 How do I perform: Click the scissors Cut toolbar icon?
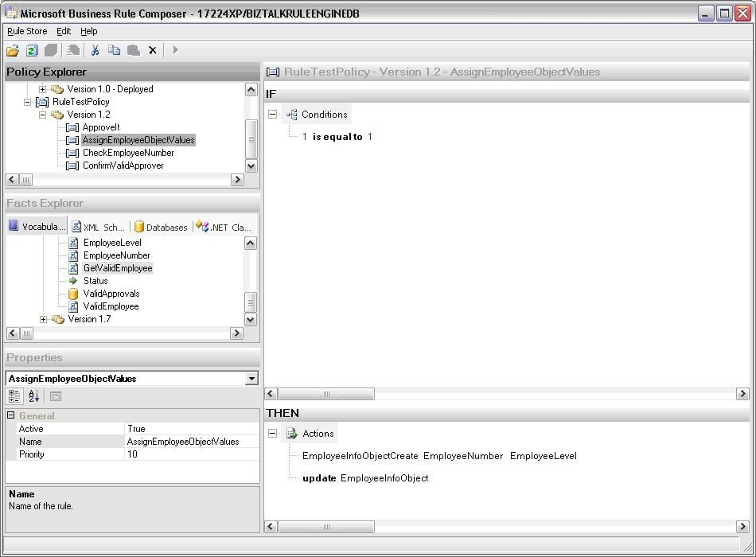point(95,50)
